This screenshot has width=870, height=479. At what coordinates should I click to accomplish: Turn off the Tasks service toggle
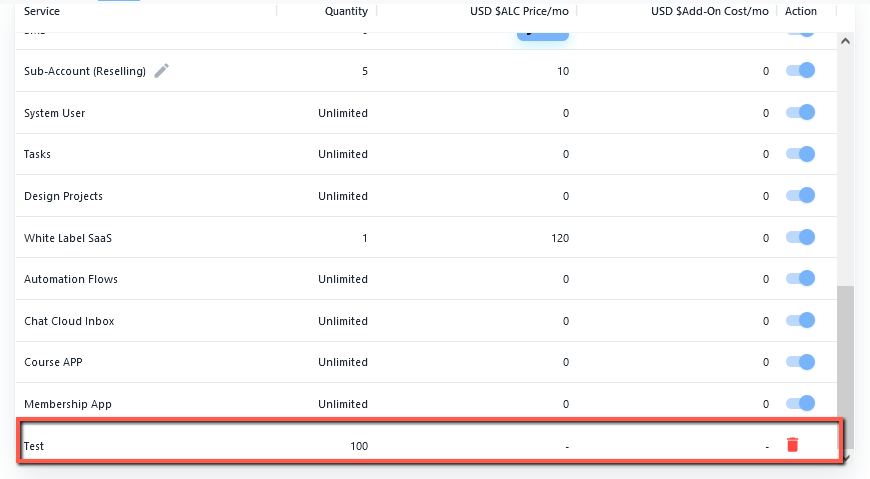(x=801, y=154)
